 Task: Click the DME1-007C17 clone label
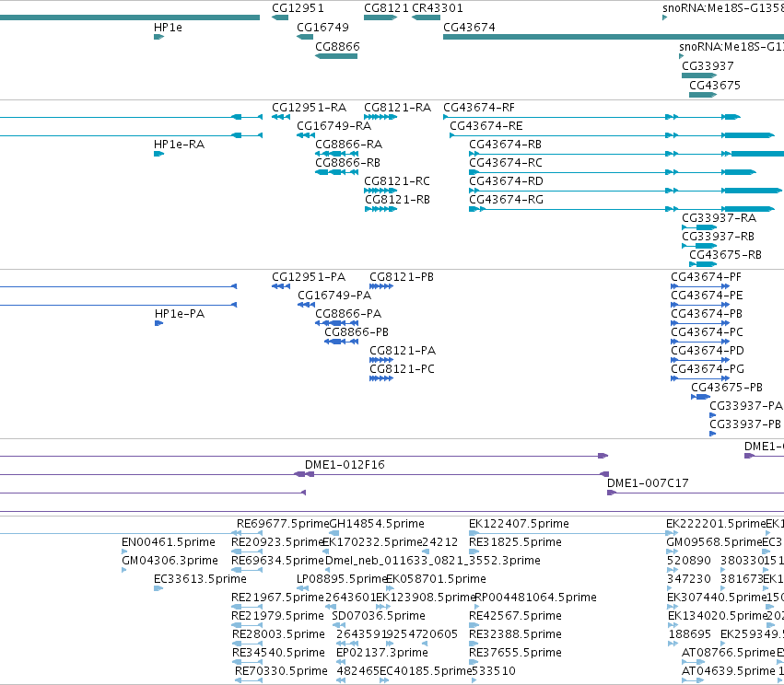pyautogui.click(x=648, y=483)
